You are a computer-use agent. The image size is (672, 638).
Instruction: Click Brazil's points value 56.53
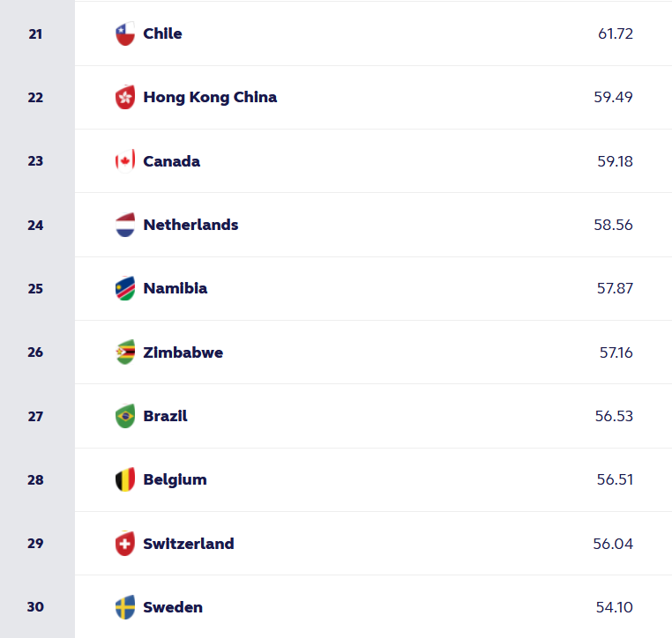(x=614, y=416)
